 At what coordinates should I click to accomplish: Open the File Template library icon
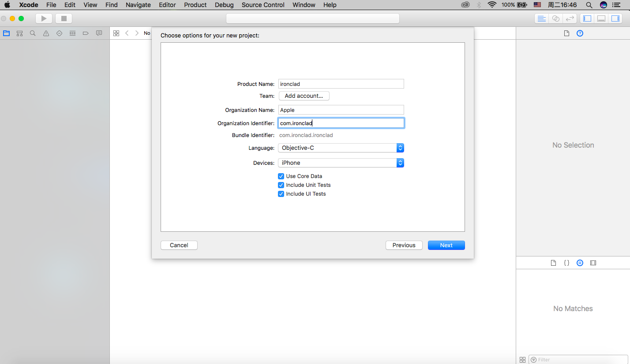point(554,263)
